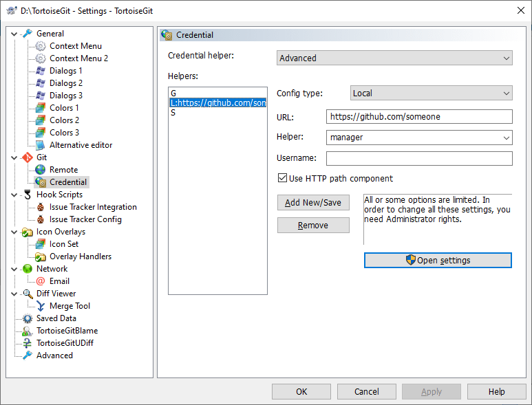Click the Add New/Save button

point(313,202)
